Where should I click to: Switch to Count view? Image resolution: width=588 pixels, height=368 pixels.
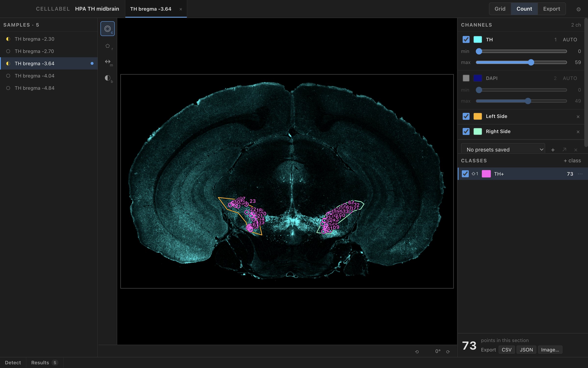(524, 9)
